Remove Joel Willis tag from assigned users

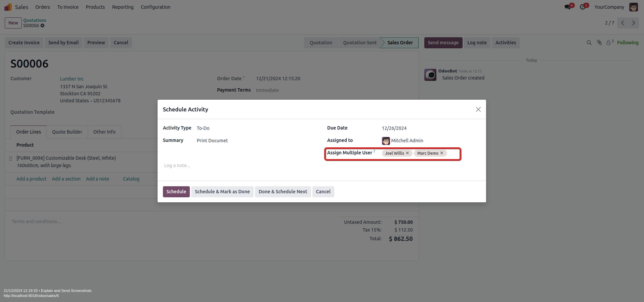[x=407, y=153]
